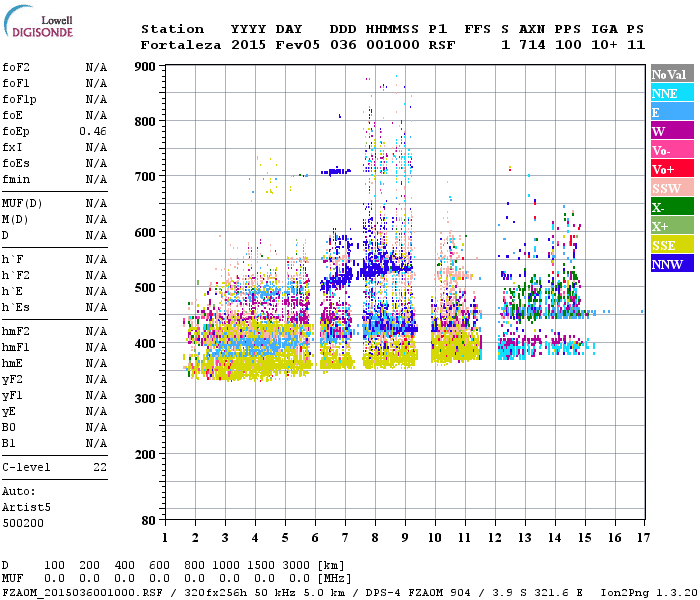Click the foF2 parameter label
700x600 pixels.
click(16, 67)
